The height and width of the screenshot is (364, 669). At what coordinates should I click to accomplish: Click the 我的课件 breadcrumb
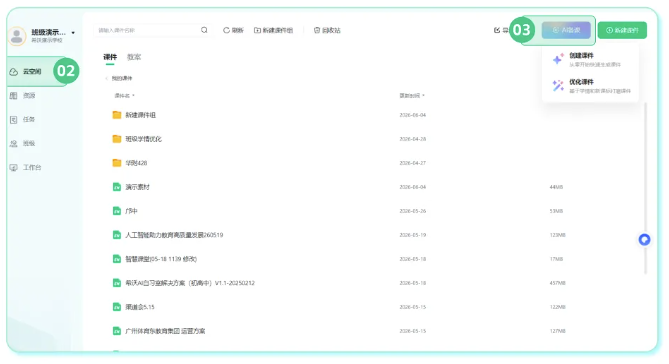(122, 78)
